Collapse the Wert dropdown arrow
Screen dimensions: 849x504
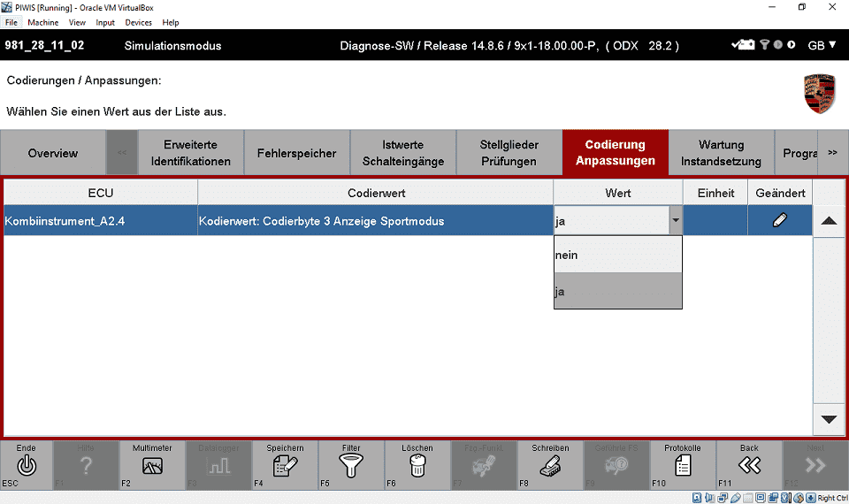coord(676,221)
